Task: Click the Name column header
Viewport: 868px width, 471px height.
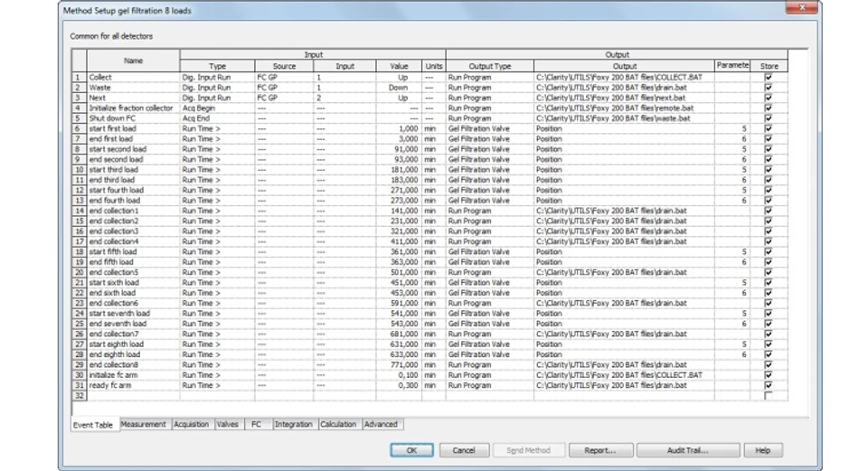Action: [134, 61]
